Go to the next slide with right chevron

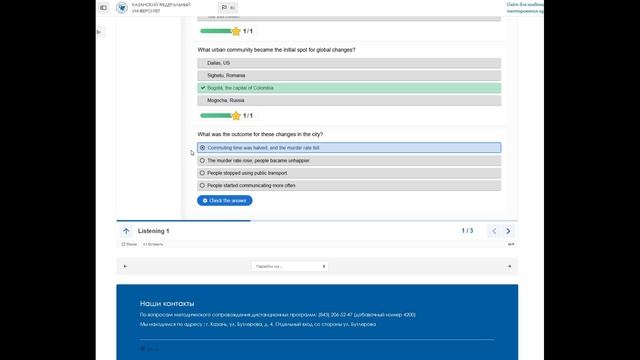[508, 231]
